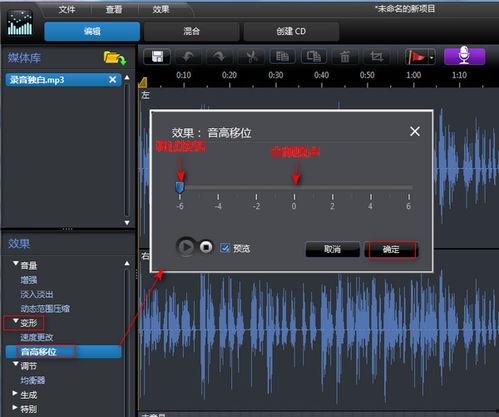Open the 文件 menu
Viewport: 499px width, 417px height.
click(x=67, y=9)
